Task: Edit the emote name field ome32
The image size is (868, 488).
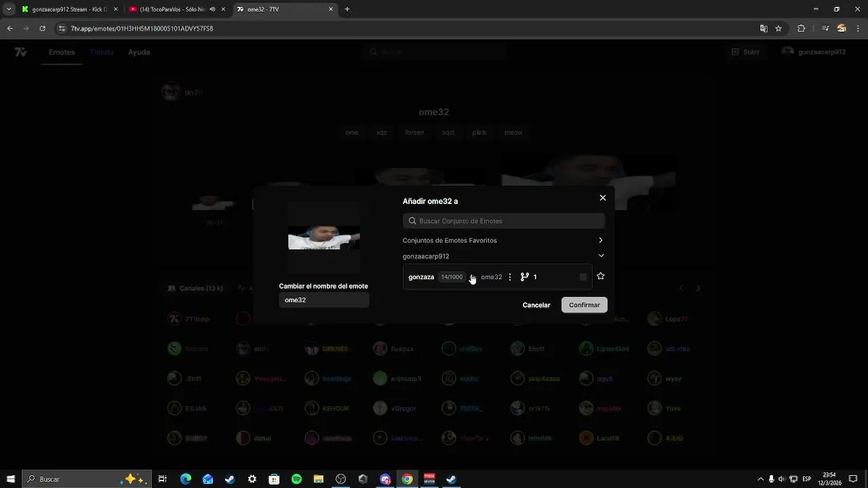Action: coord(324,300)
